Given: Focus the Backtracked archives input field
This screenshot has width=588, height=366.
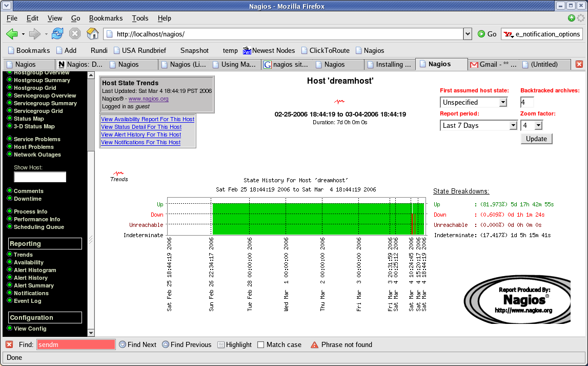Looking at the screenshot, I should coord(527,102).
